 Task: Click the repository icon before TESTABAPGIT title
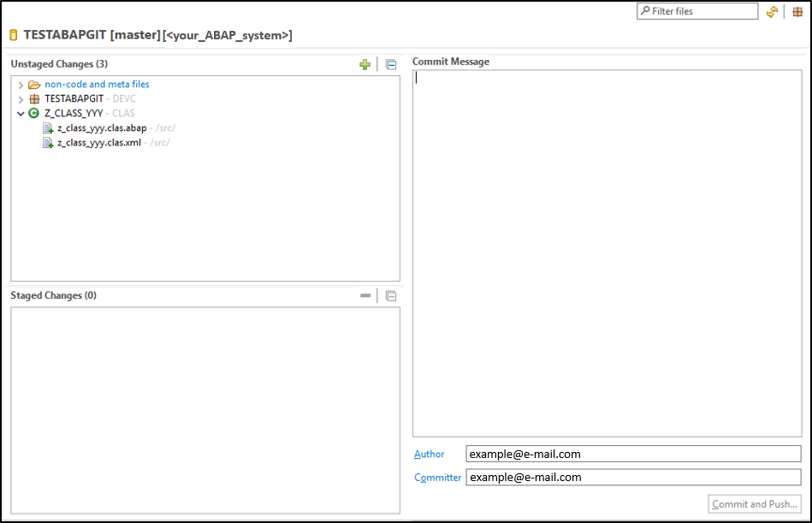[14, 35]
